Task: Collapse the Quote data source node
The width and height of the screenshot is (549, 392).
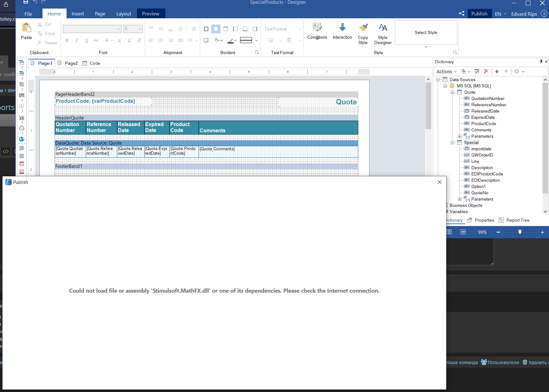Action: (x=453, y=92)
